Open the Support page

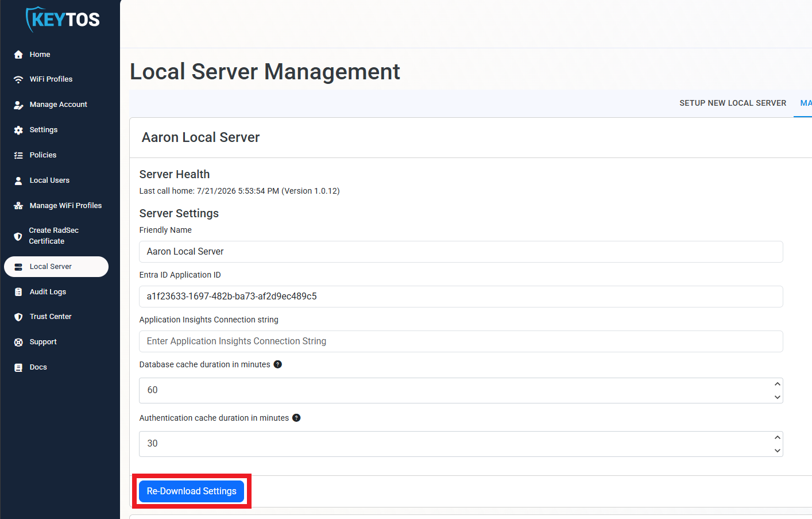point(43,342)
